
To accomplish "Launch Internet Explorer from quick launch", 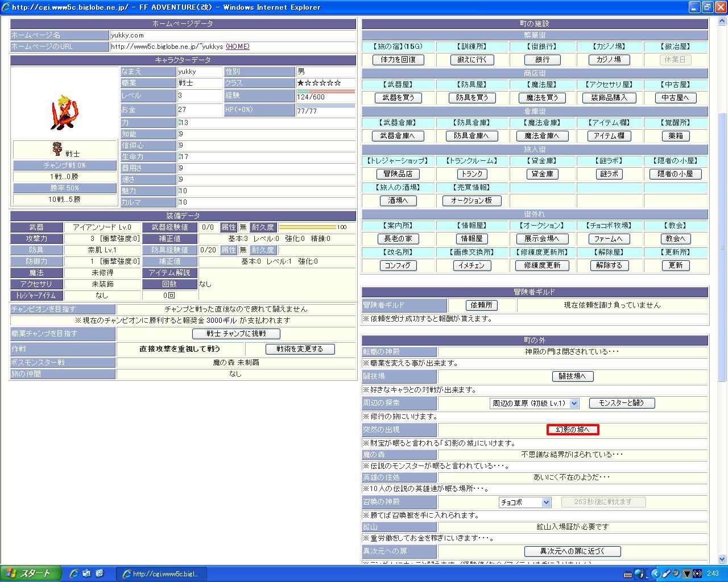I will [73, 573].
